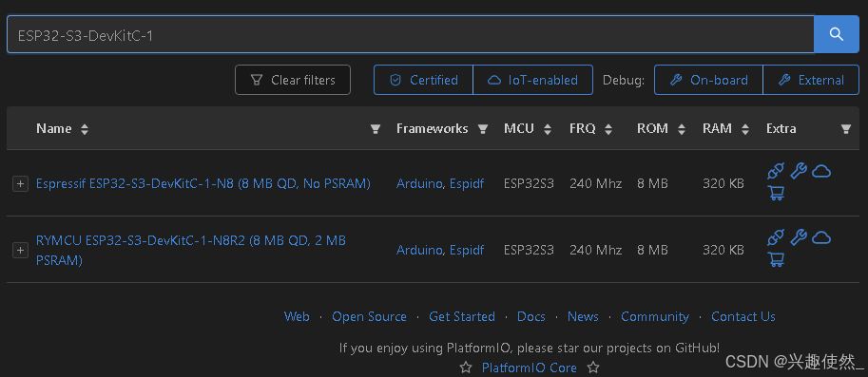Click the star icon left of PlatformIO Core

click(x=466, y=368)
